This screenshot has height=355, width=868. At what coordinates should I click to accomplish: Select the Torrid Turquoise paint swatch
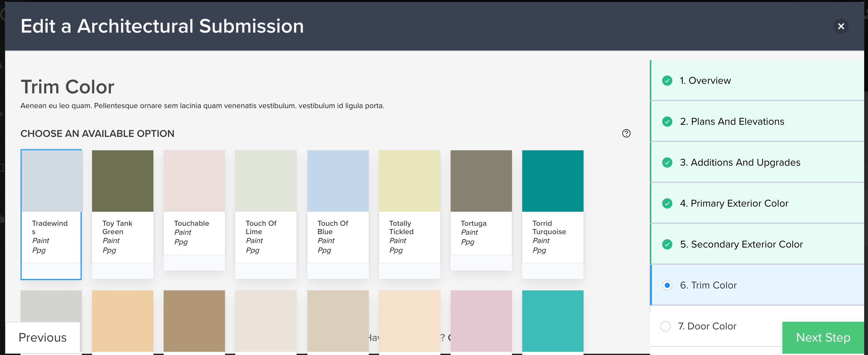tap(553, 181)
